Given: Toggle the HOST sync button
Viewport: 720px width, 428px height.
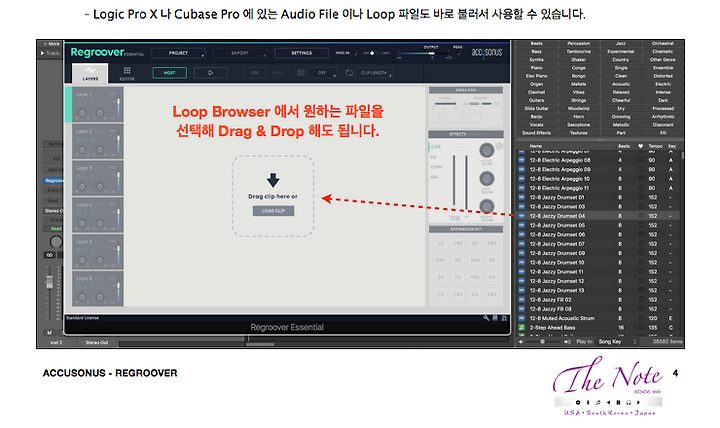Looking at the screenshot, I should click(169, 73).
